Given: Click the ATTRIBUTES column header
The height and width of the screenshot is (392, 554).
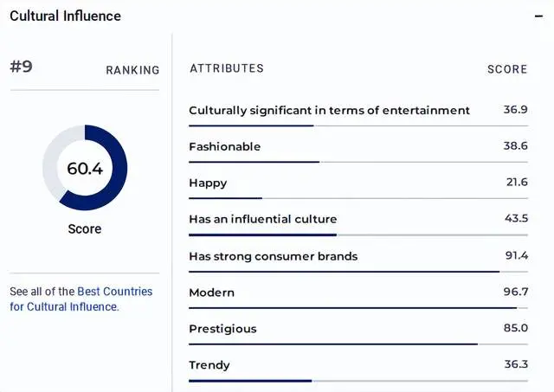Looking at the screenshot, I should tap(227, 68).
